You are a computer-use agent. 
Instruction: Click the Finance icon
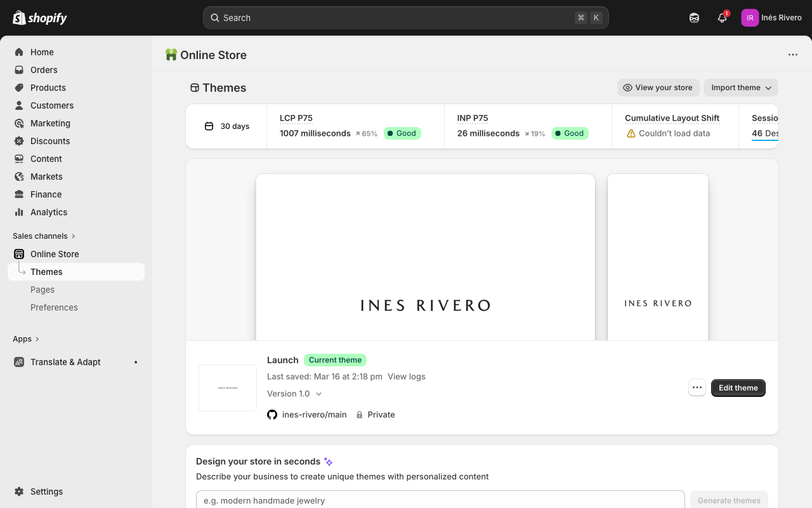pyautogui.click(x=19, y=194)
